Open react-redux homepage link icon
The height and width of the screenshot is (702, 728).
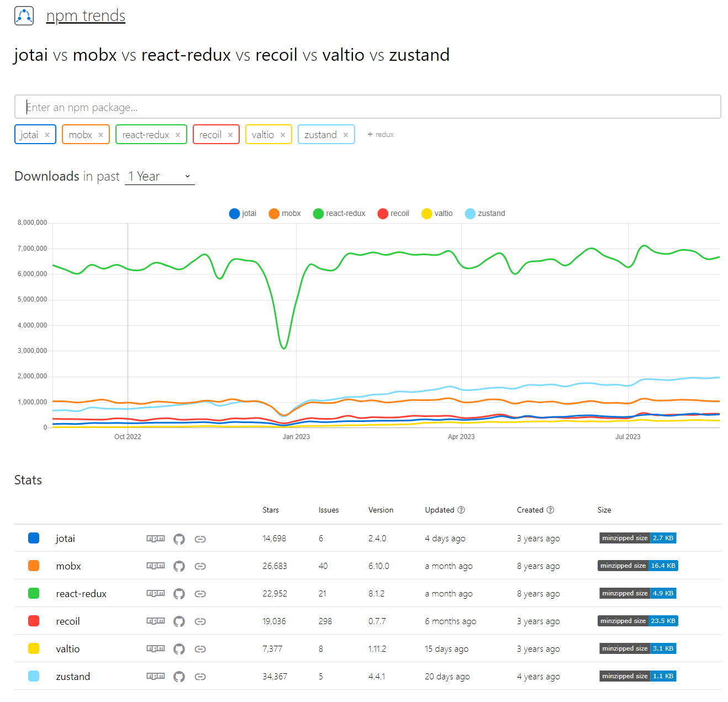[201, 594]
